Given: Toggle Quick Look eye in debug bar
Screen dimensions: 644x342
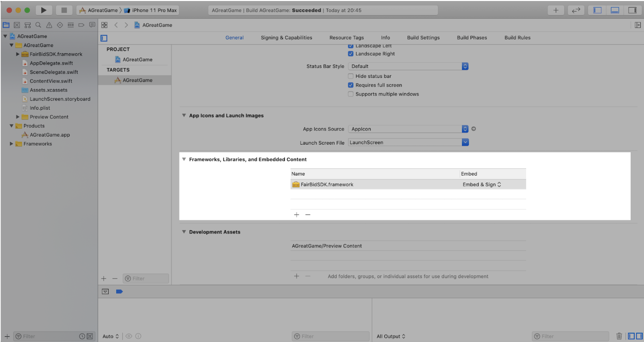Looking at the screenshot, I should 129,336.
